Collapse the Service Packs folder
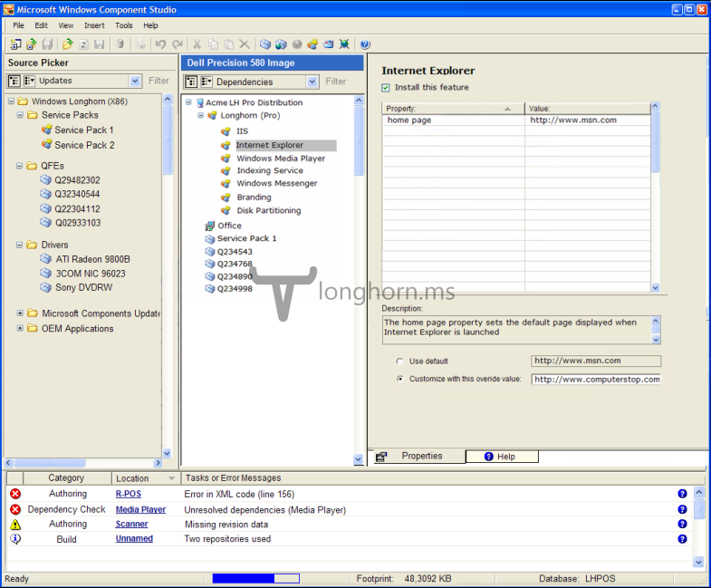This screenshot has height=588, width=711. [x=20, y=115]
